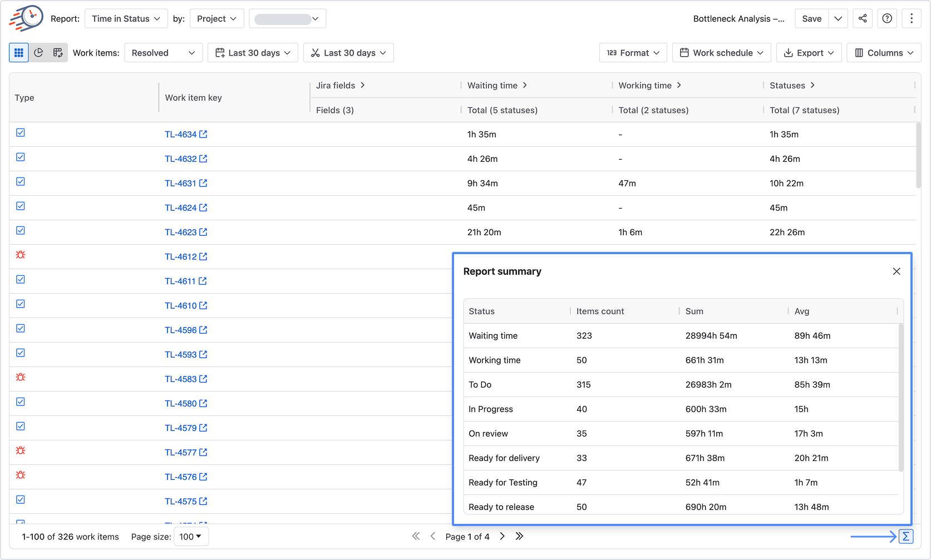Click the Save button
Screen dimensions: 931x560
pos(812,18)
